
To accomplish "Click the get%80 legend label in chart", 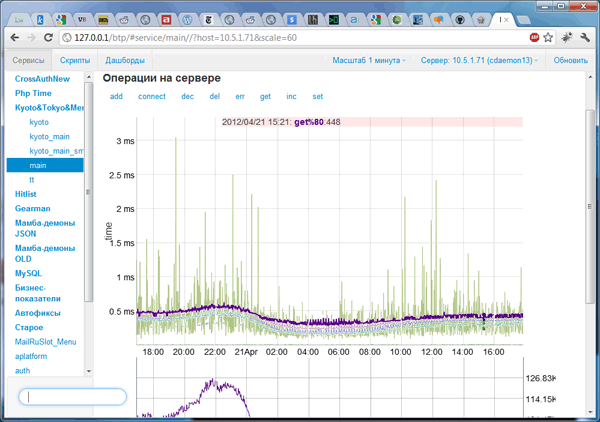I will [x=309, y=122].
